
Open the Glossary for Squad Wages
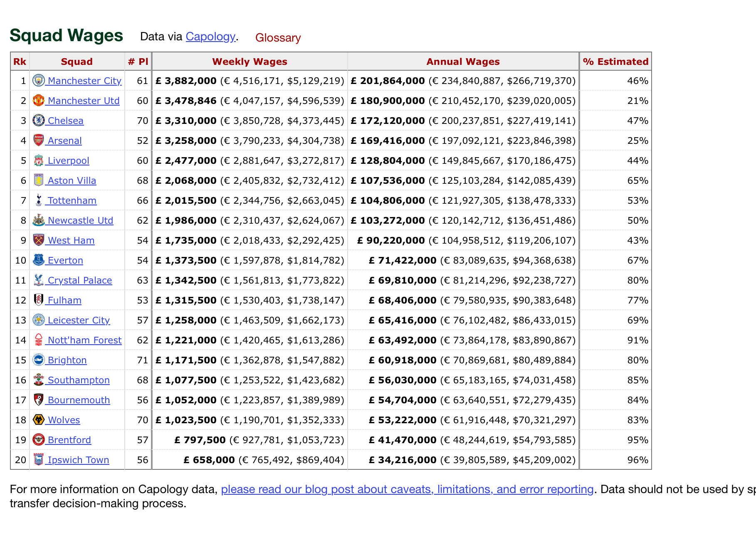click(x=278, y=37)
